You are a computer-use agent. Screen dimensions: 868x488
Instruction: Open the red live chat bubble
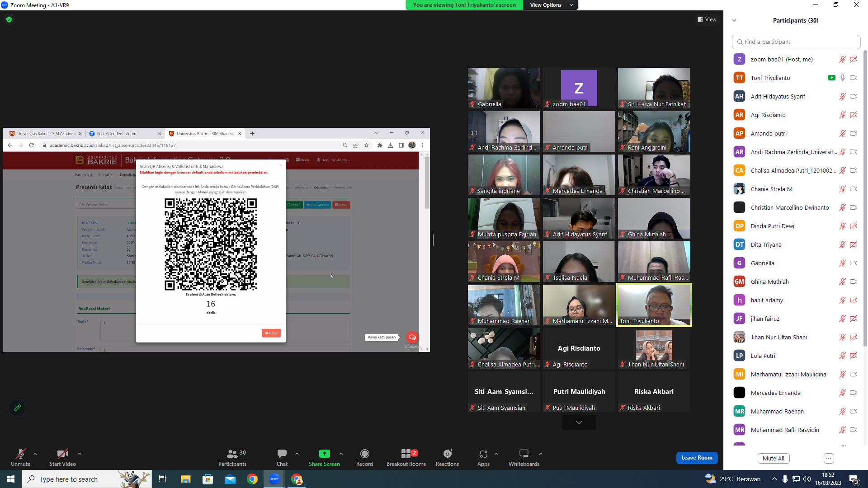point(412,337)
